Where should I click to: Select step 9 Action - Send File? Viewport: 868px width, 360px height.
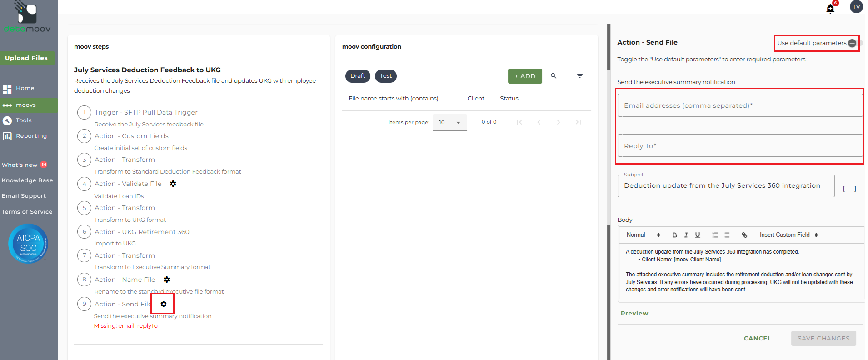(x=123, y=304)
